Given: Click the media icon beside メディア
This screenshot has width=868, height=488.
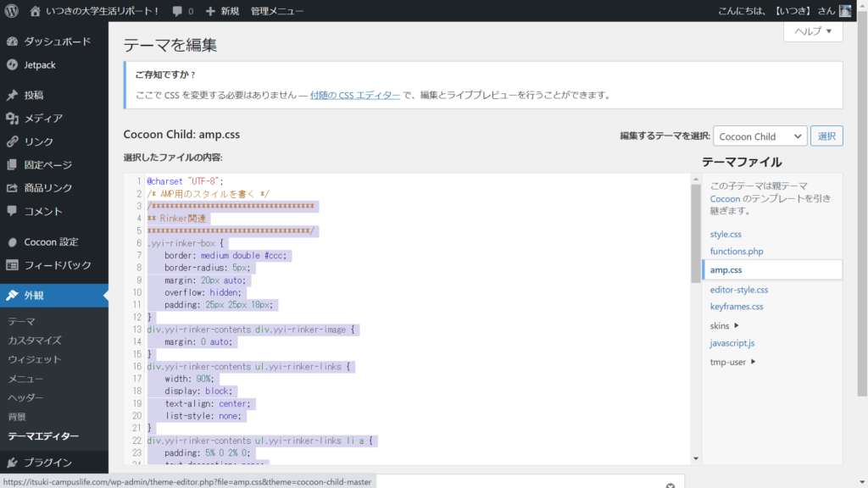Looking at the screenshot, I should click(x=12, y=119).
